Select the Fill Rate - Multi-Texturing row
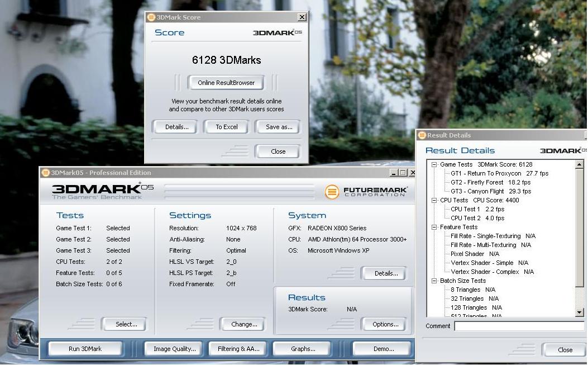Image resolution: width=588 pixels, height=365 pixels. (491, 245)
